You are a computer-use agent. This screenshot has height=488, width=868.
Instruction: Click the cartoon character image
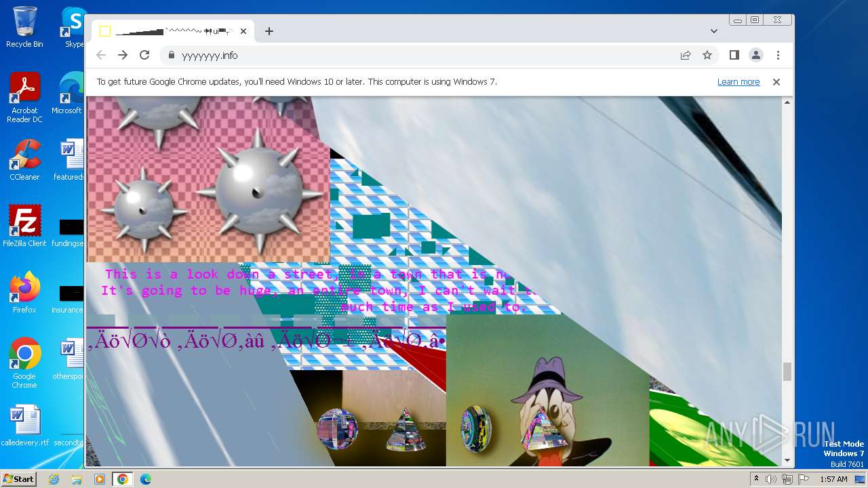[548, 391]
